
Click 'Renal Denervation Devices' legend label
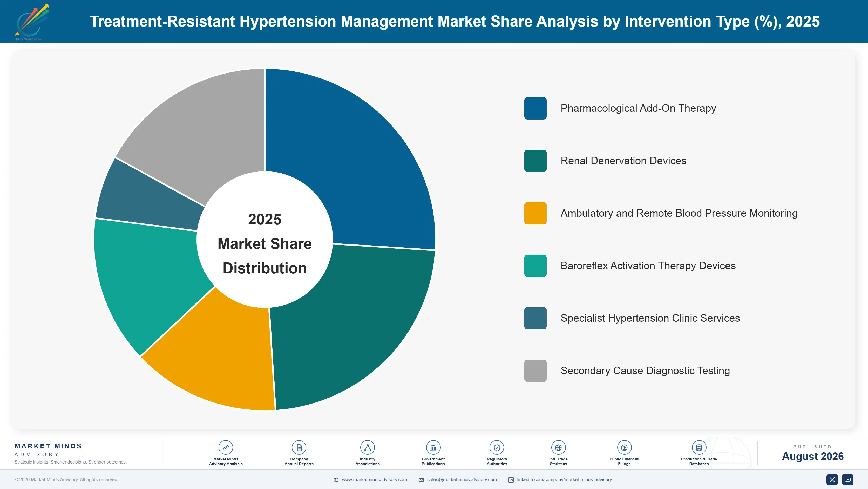click(623, 161)
